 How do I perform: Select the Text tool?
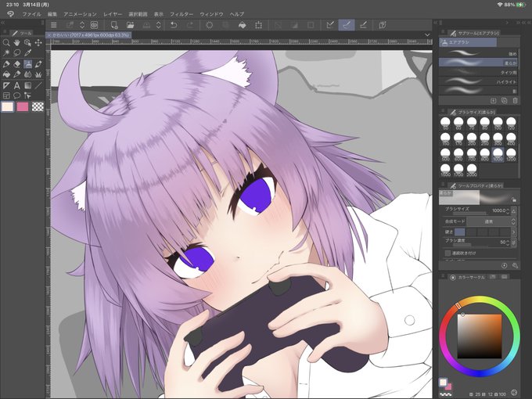(x=16, y=85)
